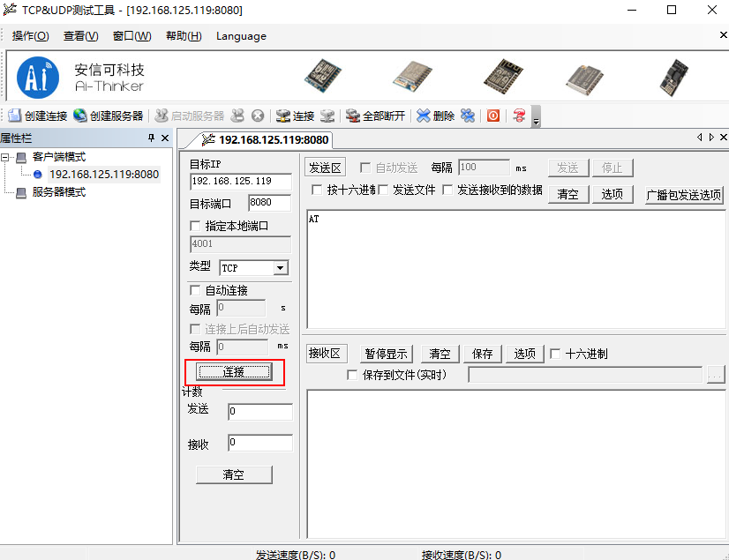Click the 创建连接 create connection icon
This screenshot has width=729, height=560.
(14, 116)
